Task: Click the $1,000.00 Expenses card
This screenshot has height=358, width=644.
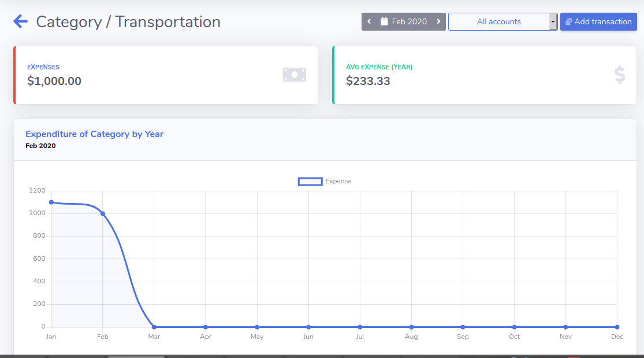Action: click(x=165, y=75)
